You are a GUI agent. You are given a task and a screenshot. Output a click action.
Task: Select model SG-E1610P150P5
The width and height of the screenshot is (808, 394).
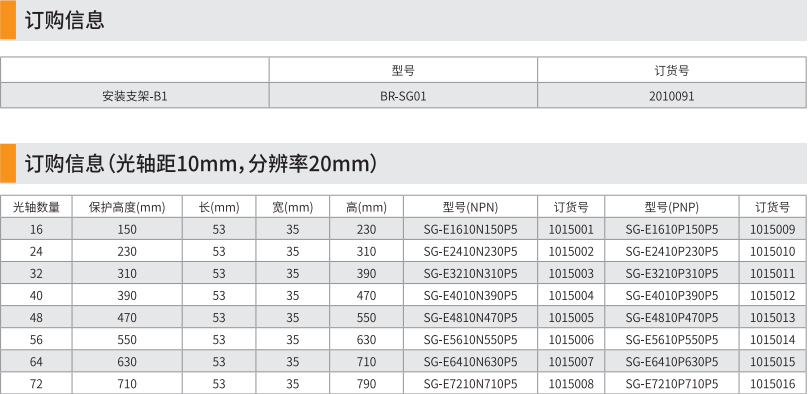click(x=671, y=230)
